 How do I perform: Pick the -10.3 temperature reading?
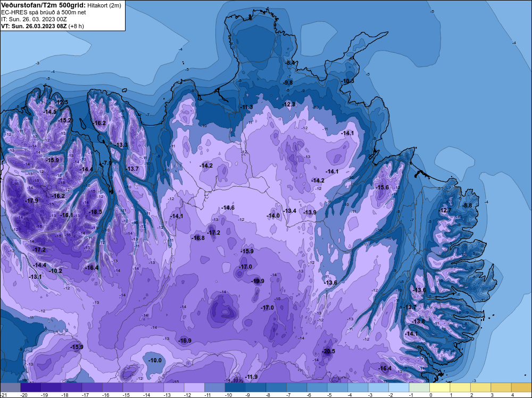tap(348, 81)
